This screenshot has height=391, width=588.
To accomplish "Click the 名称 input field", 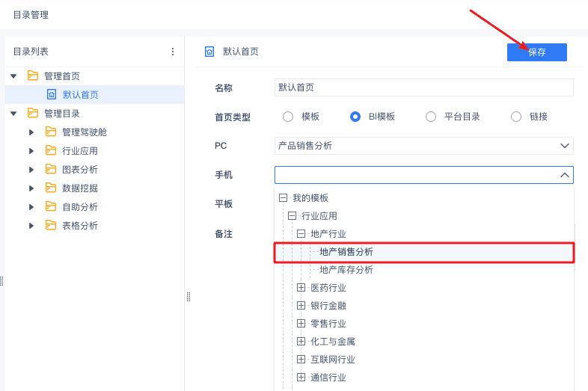I will [x=423, y=87].
